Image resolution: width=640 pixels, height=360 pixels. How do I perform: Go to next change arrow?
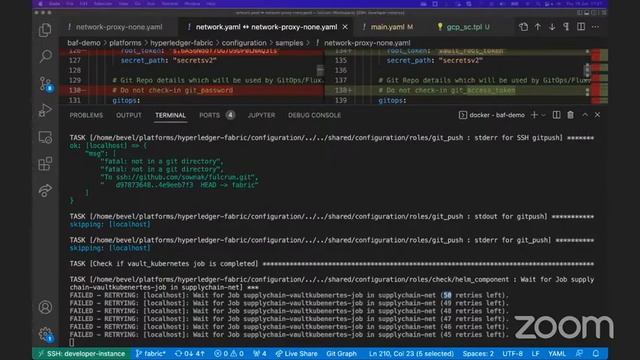(552, 27)
